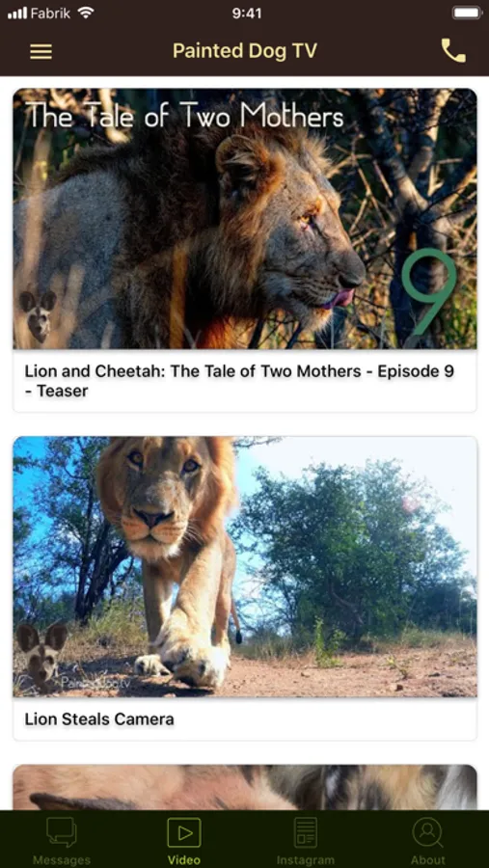
Task: Open the partially visible third video thumbnail
Action: tap(245, 788)
